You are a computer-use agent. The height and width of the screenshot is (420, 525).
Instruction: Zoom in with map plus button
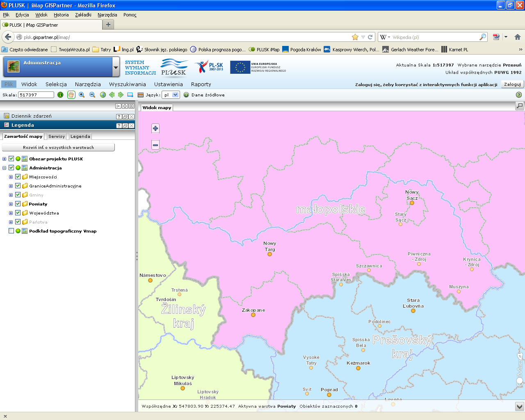pos(155,128)
